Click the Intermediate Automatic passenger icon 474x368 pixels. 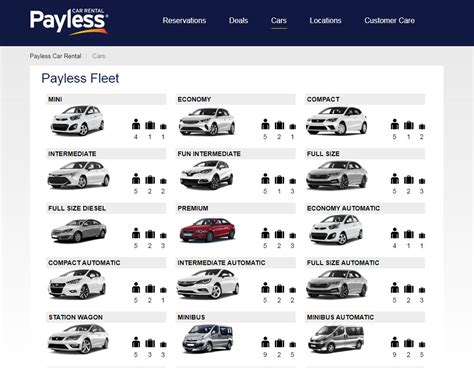pyautogui.click(x=265, y=288)
